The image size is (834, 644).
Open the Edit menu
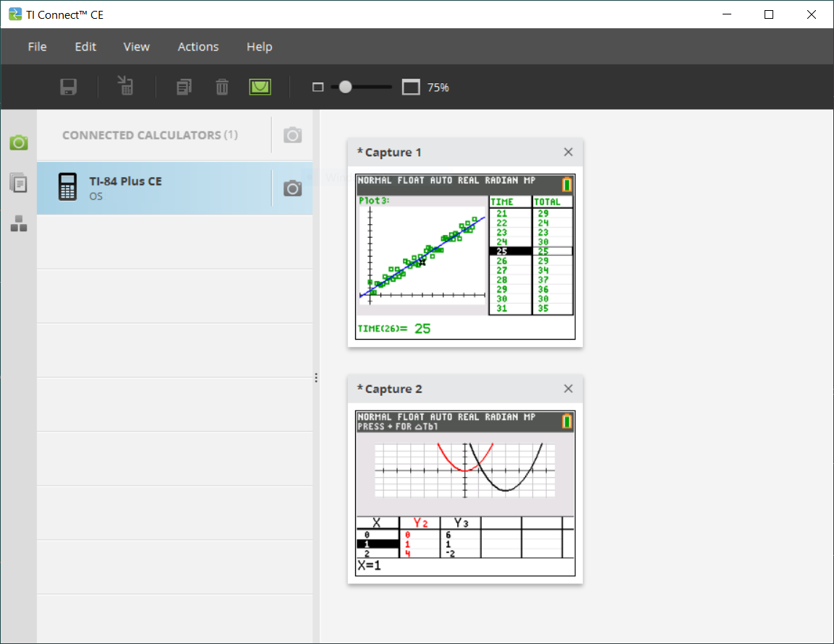click(x=85, y=47)
